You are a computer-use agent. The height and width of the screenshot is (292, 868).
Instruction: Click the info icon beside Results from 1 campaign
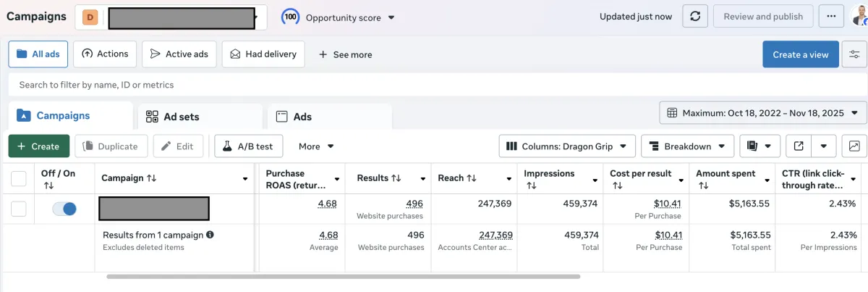pos(210,235)
